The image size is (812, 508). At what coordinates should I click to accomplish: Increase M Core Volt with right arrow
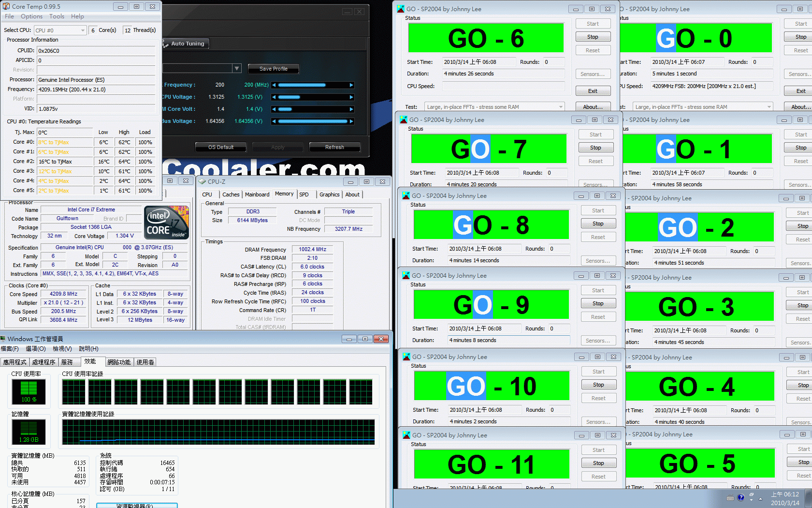[351, 109]
